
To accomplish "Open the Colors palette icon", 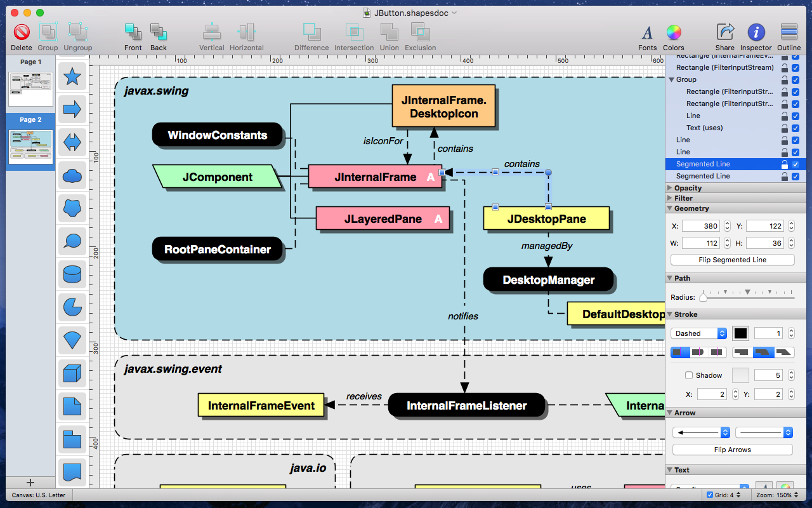I will coord(674,32).
